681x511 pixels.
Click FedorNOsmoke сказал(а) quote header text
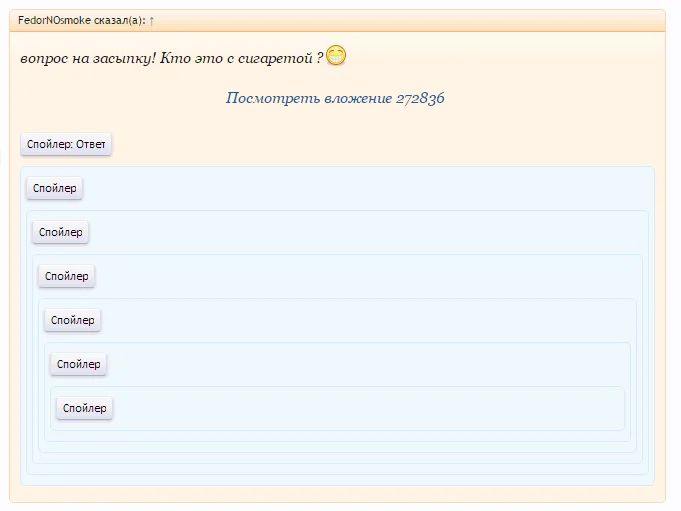82,20
